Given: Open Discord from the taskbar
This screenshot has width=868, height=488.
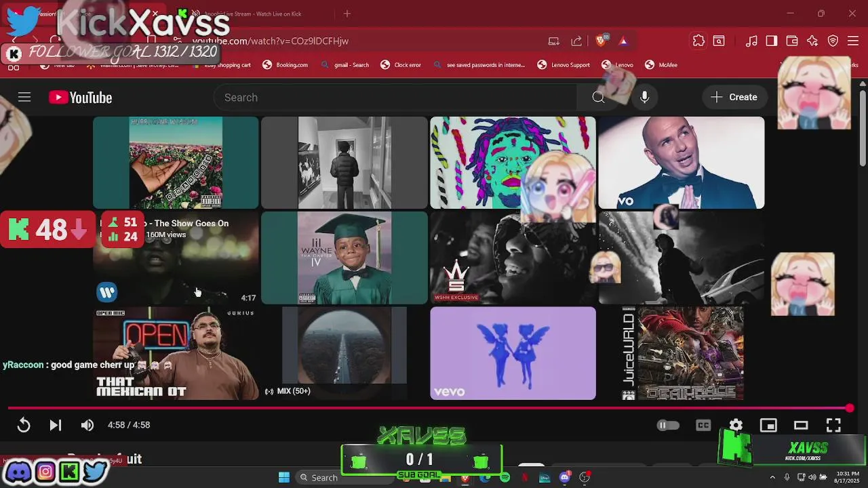Looking at the screenshot, I should pos(565,477).
